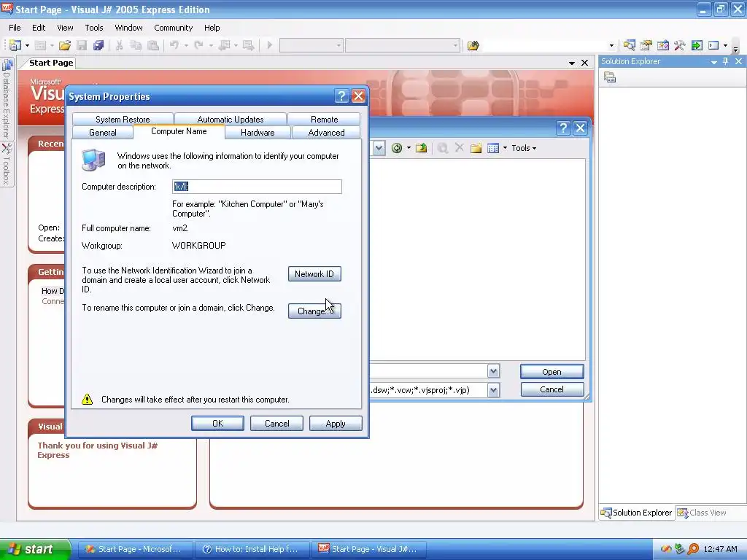Click the Redo arrow icon in toolbar
Image resolution: width=747 pixels, height=560 pixels.
(x=199, y=46)
